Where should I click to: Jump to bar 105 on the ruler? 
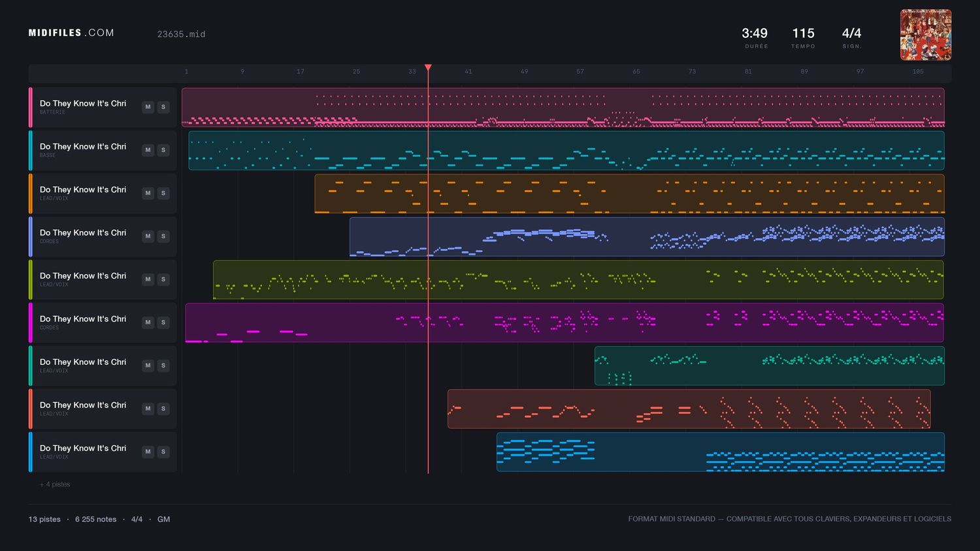coord(918,71)
